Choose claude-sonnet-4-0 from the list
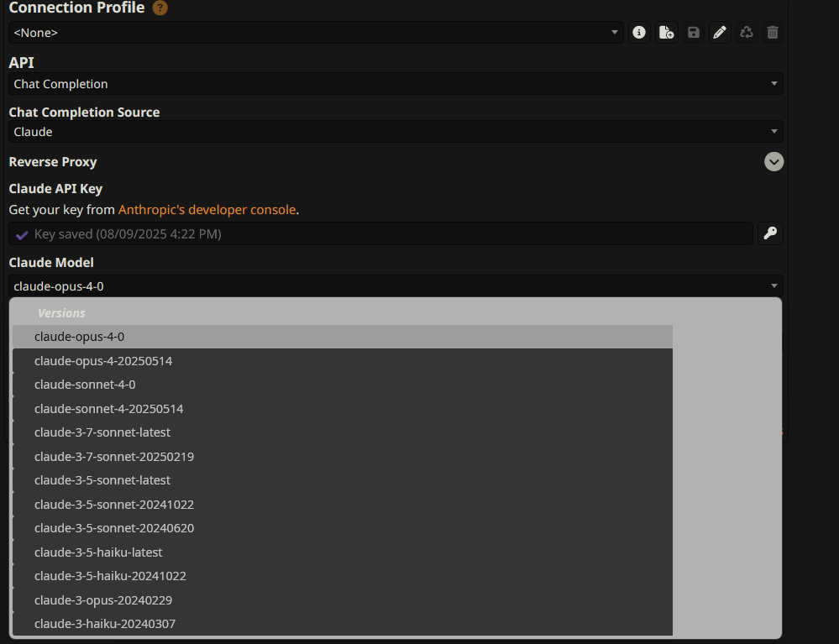Image resolution: width=839 pixels, height=644 pixels. pyautogui.click(x=343, y=385)
